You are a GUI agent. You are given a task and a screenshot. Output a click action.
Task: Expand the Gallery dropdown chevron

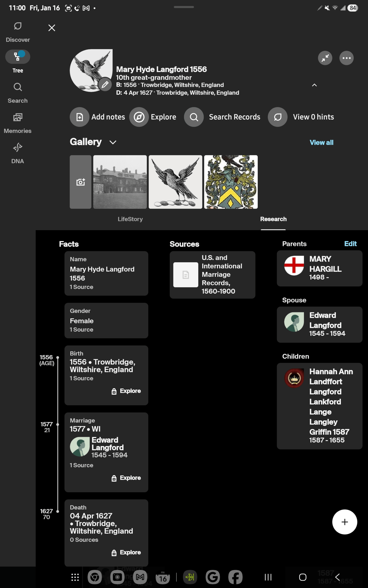[x=113, y=142]
